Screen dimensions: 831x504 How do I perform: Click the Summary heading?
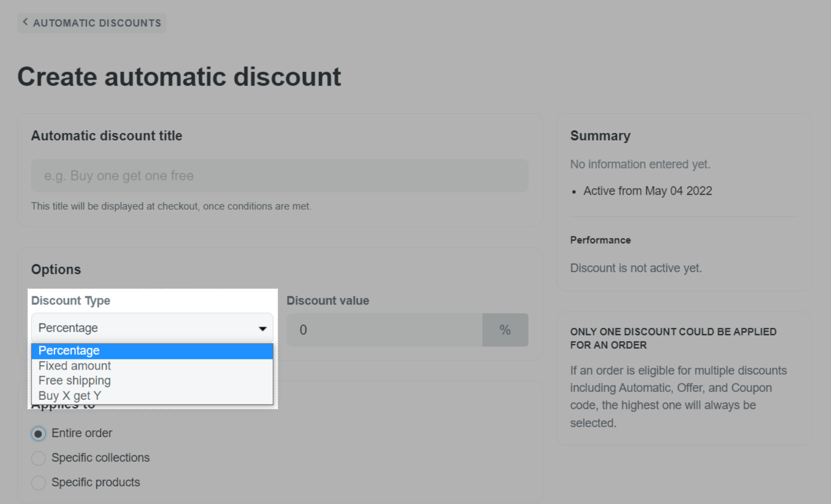(x=600, y=136)
